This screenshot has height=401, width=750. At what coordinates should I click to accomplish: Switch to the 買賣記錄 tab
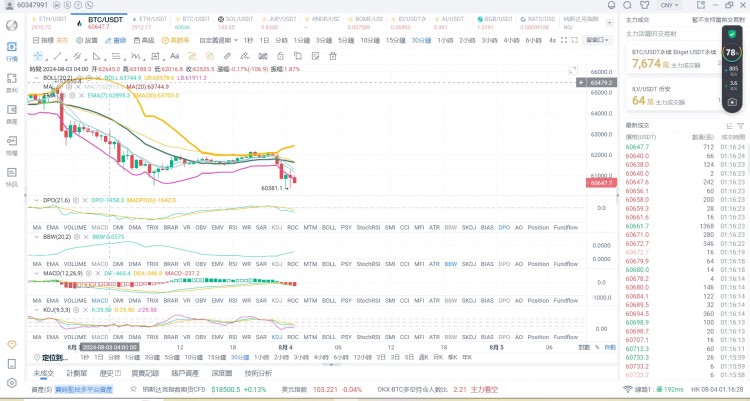point(145,373)
